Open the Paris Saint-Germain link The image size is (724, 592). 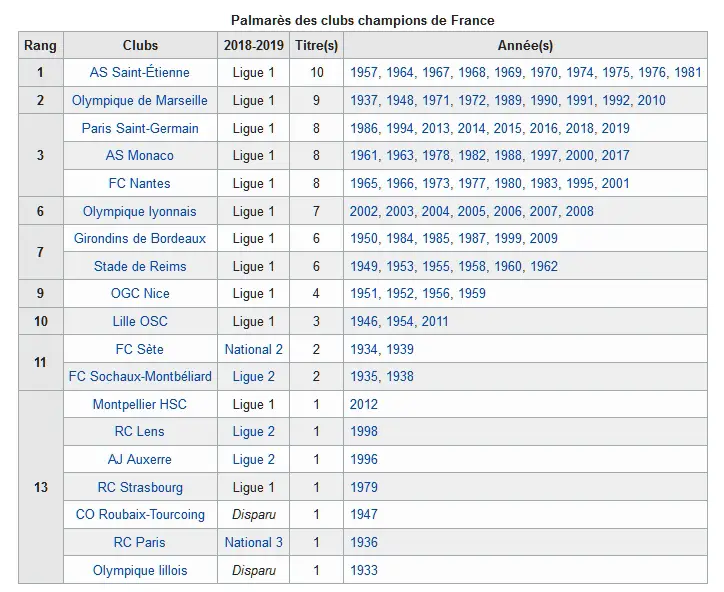pos(140,128)
